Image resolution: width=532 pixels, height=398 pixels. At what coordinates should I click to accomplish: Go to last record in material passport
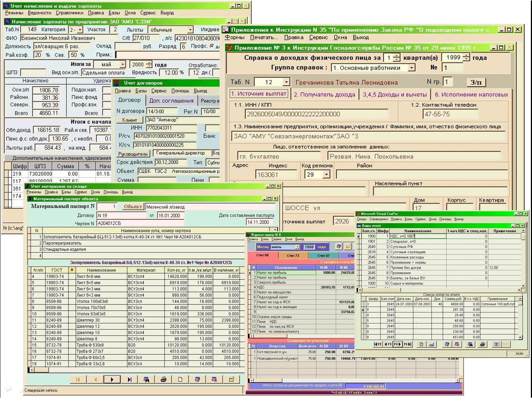click(x=129, y=379)
